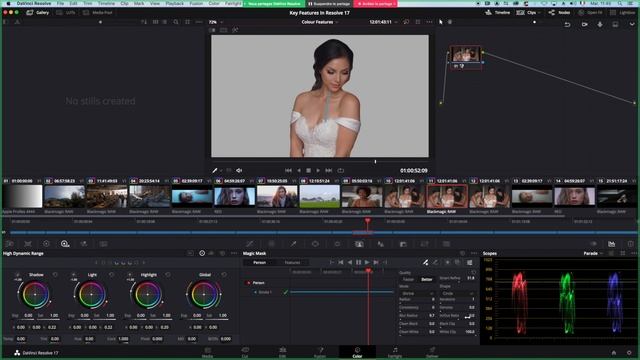Reset the Shadow zone wheel
Viewport: 640px width, 360px height.
(x=55, y=275)
